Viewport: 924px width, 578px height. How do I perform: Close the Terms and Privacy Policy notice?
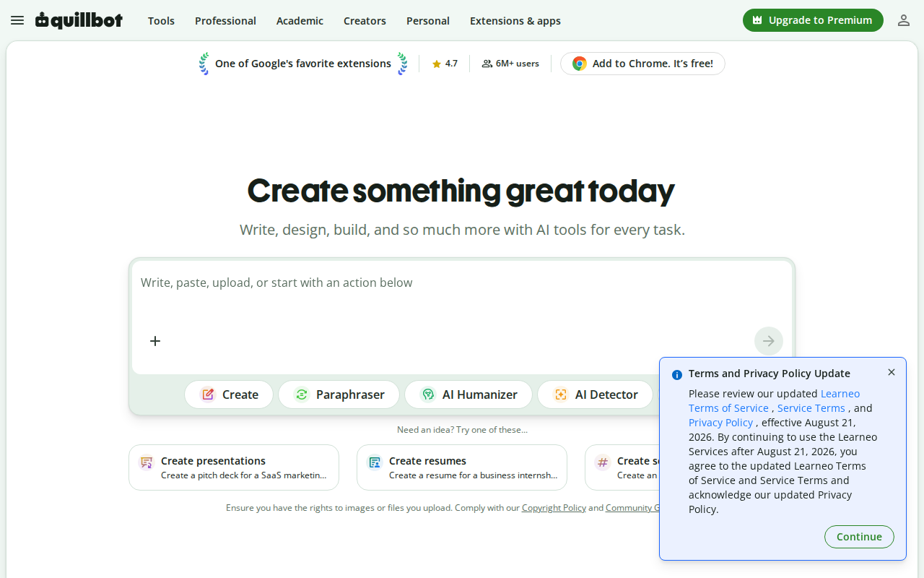click(x=892, y=372)
